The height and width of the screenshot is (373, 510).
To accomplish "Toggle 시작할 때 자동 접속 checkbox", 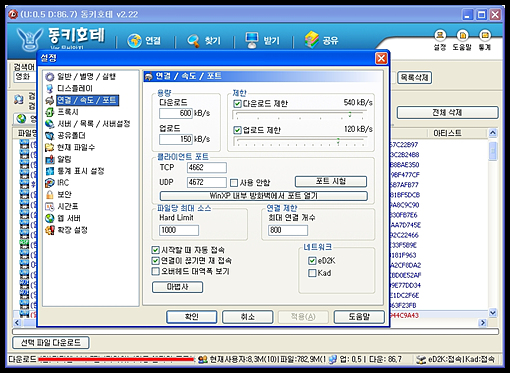I will [155, 250].
